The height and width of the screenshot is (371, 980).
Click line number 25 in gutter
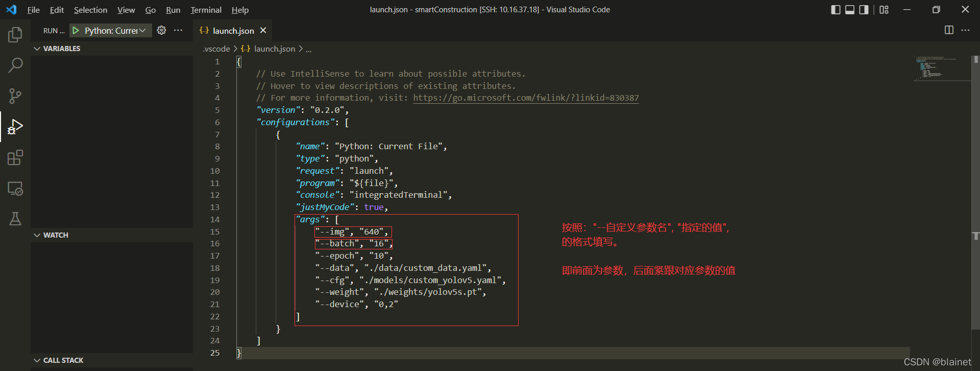(x=215, y=353)
